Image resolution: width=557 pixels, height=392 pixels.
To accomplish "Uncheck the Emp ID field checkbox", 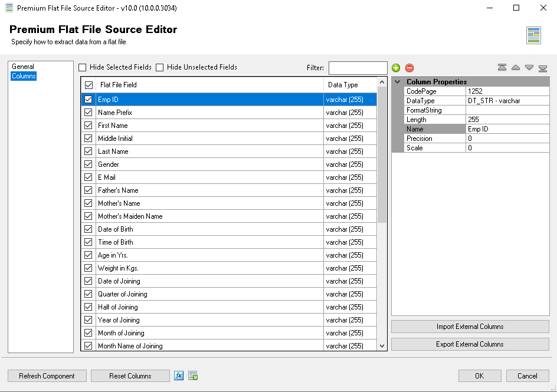I will click(89, 100).
